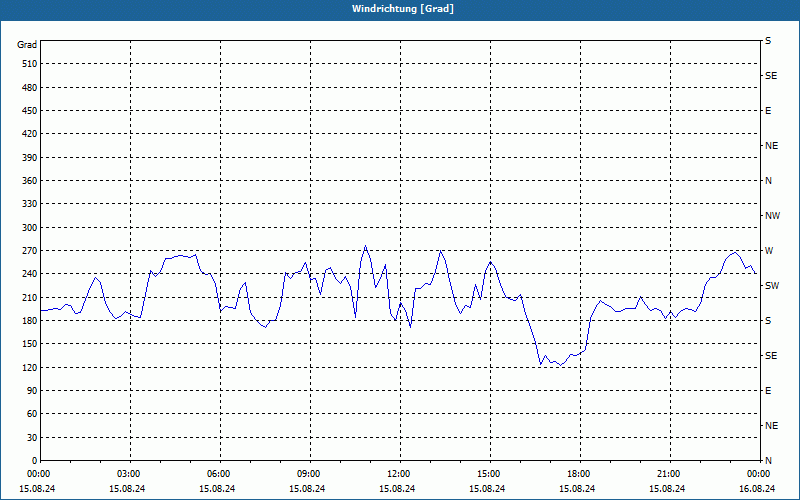800x500 pixels.
Task: Click the "SE" compass label at 480 gridline
Action: pos(771,76)
